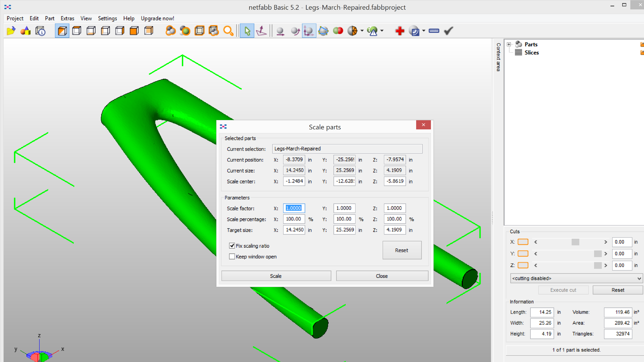Click the black checkmark icon in toolbar
Screen dimensions: 644x362
(448, 31)
